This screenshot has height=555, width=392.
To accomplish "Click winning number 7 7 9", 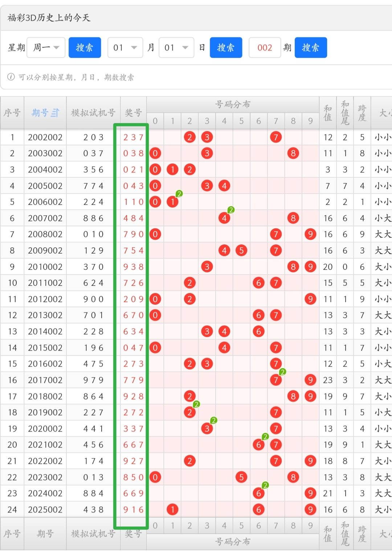I will 133,380.
